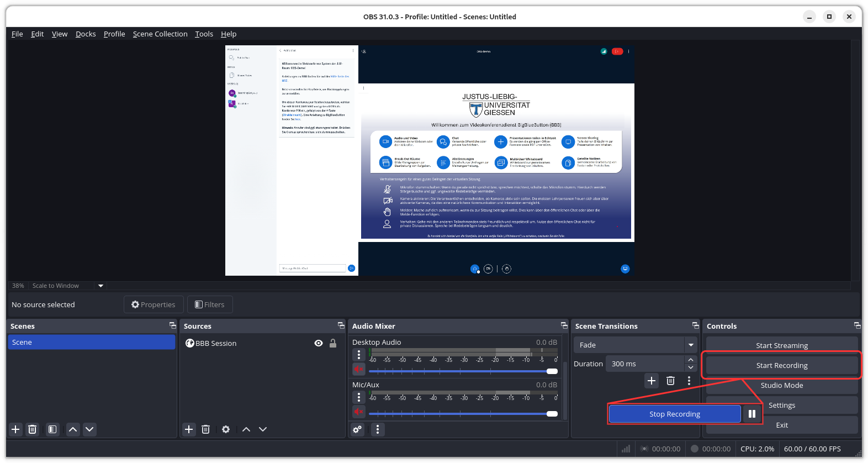Undock the Audio Mixer panel float icon
The height and width of the screenshot is (463, 868).
(x=564, y=325)
